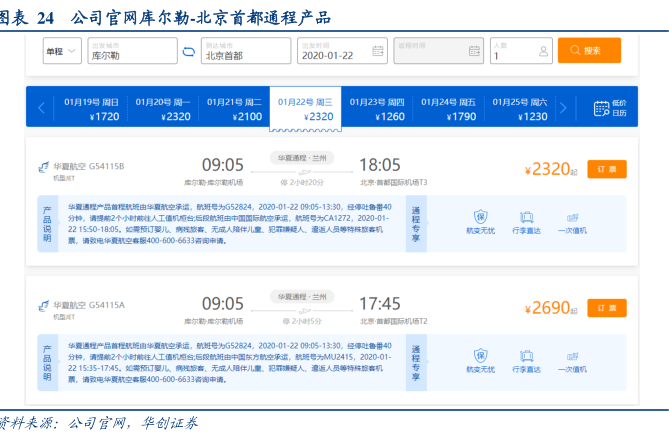Click the swap departure and arrival cities icon
The width and height of the screenshot is (669, 433).
tap(189, 51)
